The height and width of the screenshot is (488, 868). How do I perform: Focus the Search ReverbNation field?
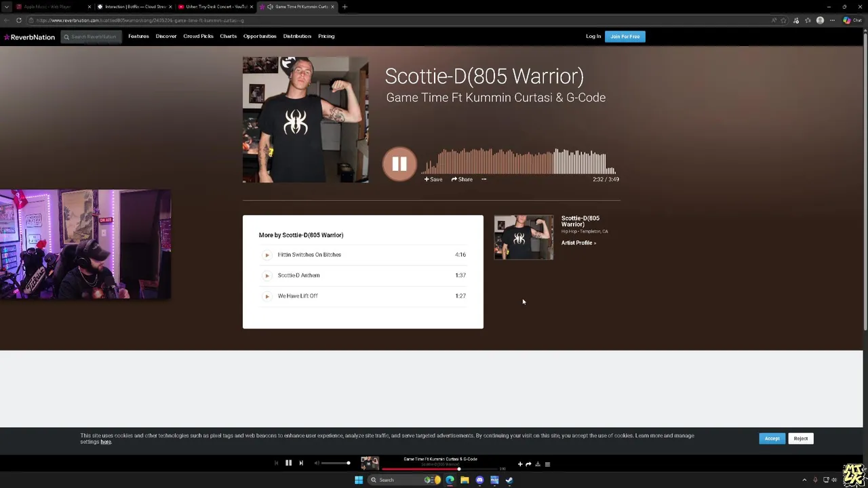coord(92,37)
